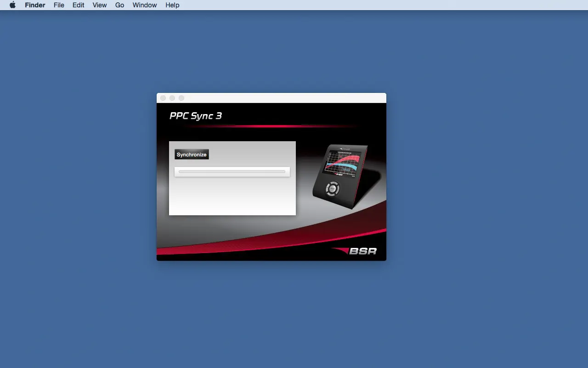Screen dimensions: 588x368
Task: Open the Go menu
Action: tap(119, 5)
